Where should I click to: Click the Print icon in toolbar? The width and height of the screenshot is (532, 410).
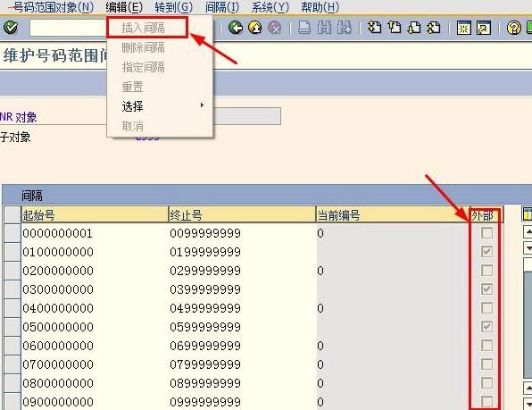click(304, 28)
